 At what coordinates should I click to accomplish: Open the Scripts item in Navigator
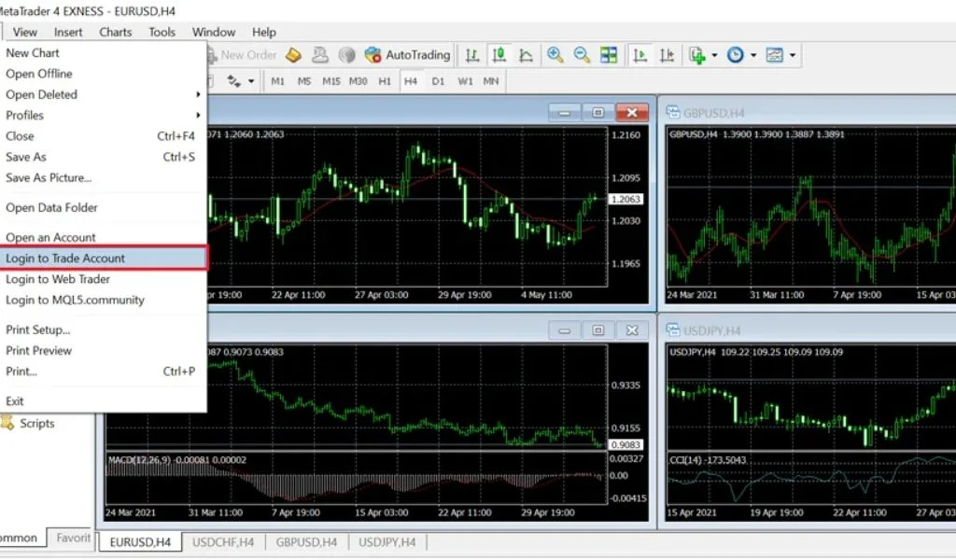point(37,424)
